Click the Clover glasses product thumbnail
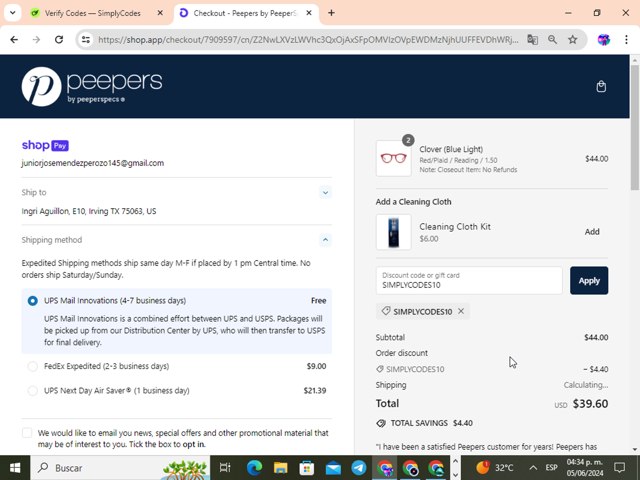The image size is (640, 480). pyautogui.click(x=393, y=158)
